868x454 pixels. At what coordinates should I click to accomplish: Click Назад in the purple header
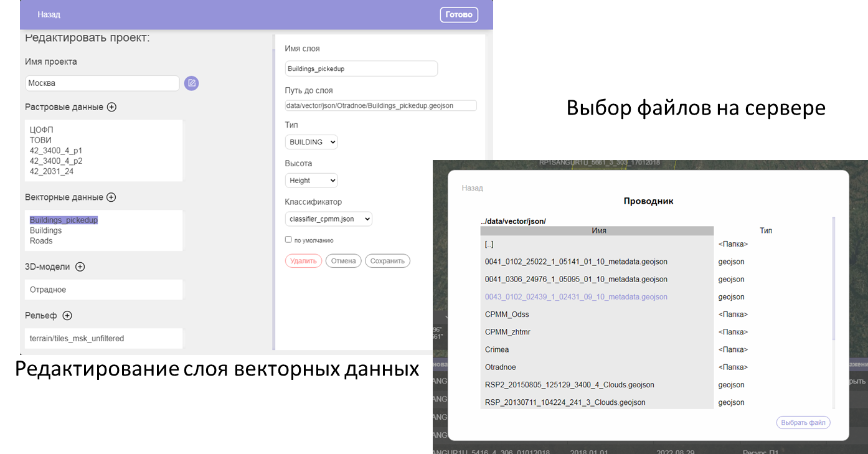pyautogui.click(x=49, y=14)
